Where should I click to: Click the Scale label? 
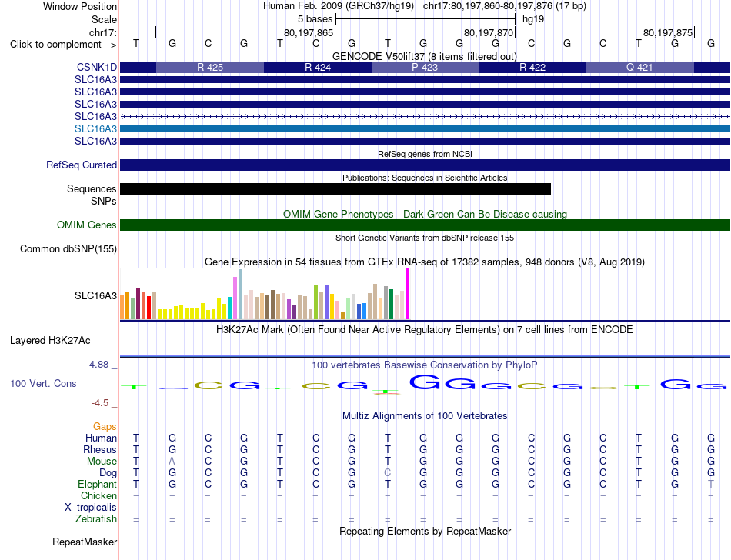coord(104,19)
